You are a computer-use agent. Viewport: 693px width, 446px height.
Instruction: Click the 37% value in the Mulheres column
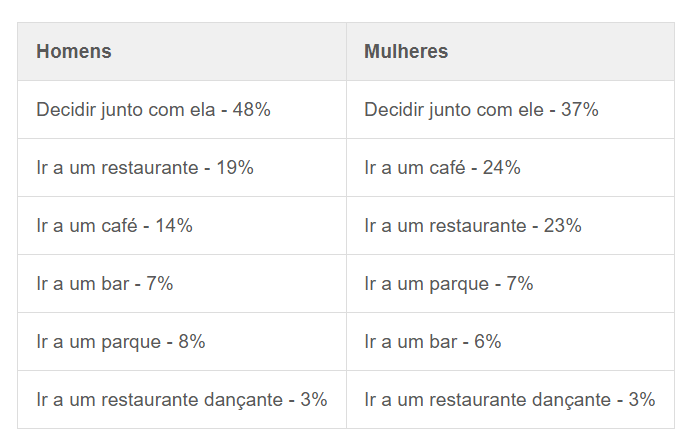pyautogui.click(x=580, y=110)
